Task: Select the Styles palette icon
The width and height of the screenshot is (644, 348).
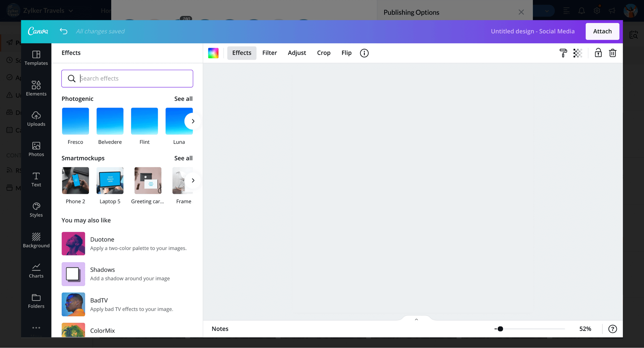Action: pos(36,210)
